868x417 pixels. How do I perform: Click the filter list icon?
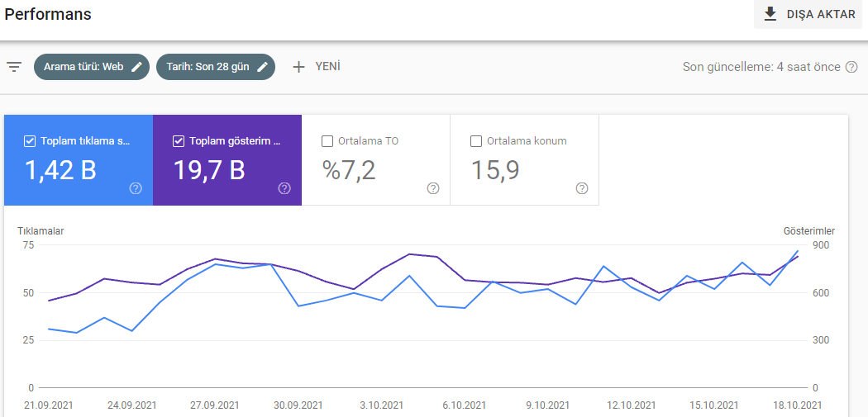tap(14, 68)
